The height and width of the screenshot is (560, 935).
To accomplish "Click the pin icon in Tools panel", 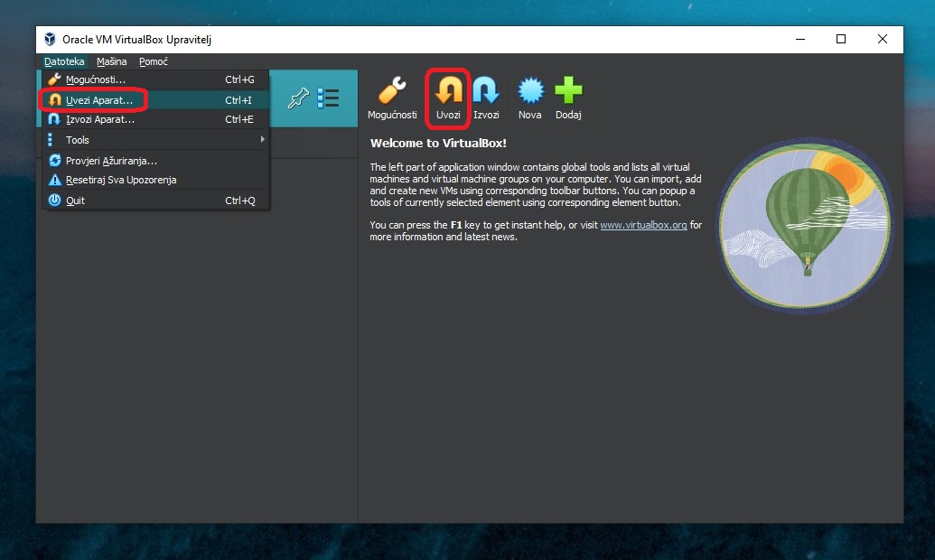I will tap(298, 98).
